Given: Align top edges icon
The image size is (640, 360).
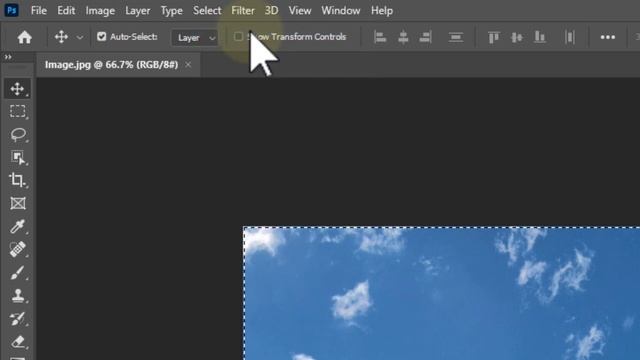Looking at the screenshot, I should click(x=493, y=37).
